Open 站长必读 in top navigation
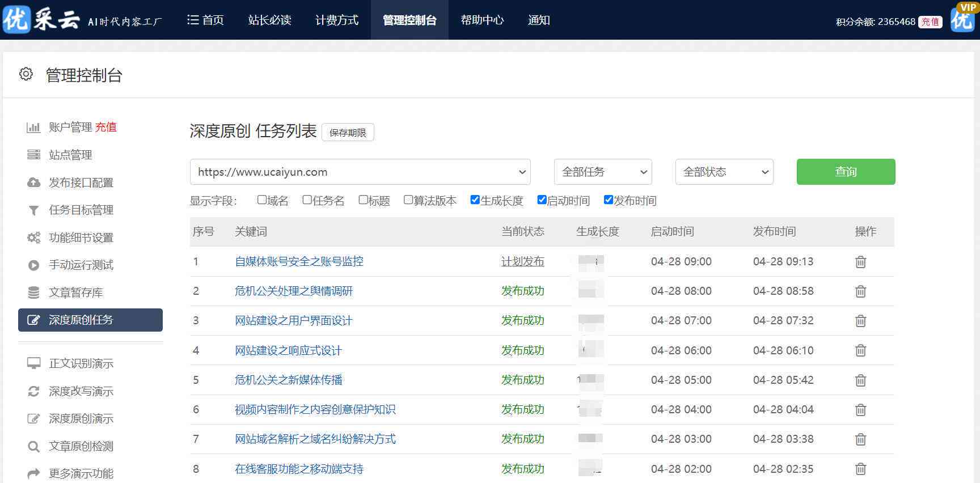This screenshot has width=980, height=483. [270, 20]
